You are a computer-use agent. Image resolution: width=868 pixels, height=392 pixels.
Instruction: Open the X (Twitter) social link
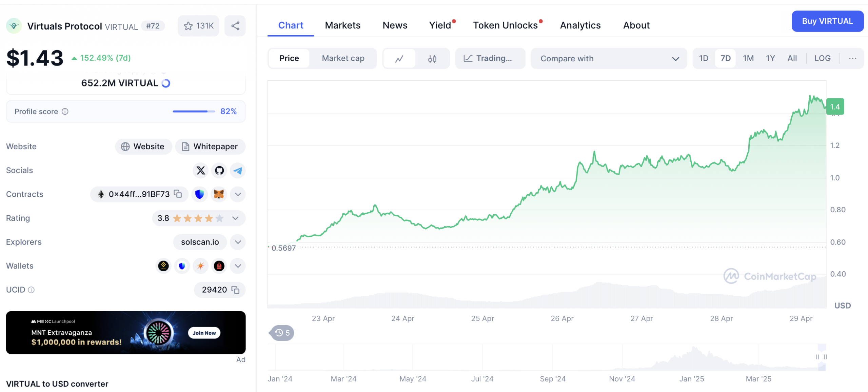201,170
